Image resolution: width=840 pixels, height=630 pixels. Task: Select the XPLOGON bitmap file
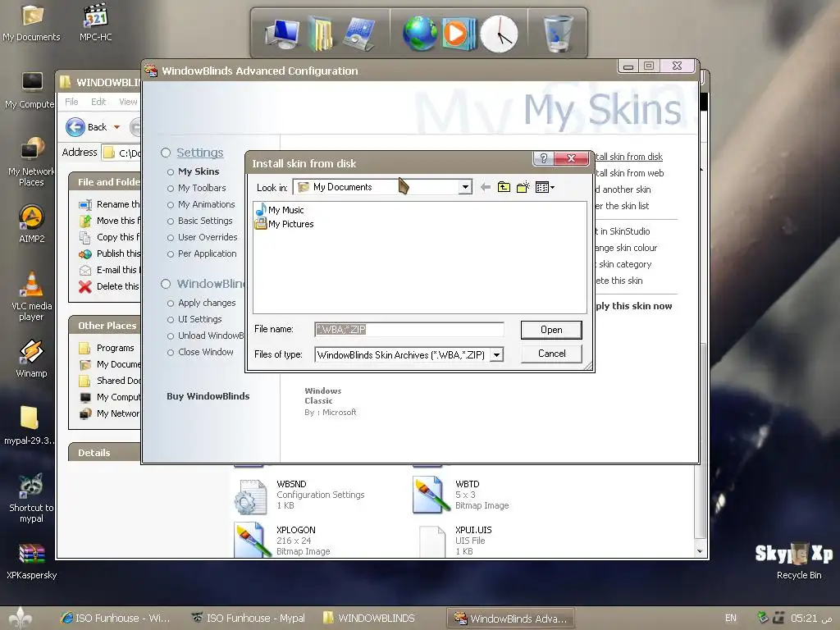[283, 540]
